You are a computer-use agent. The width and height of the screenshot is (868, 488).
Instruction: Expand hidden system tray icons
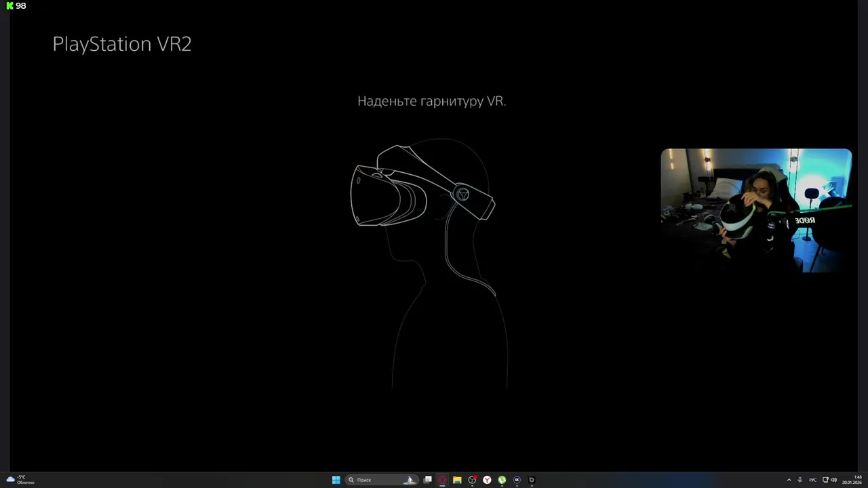pos(789,480)
